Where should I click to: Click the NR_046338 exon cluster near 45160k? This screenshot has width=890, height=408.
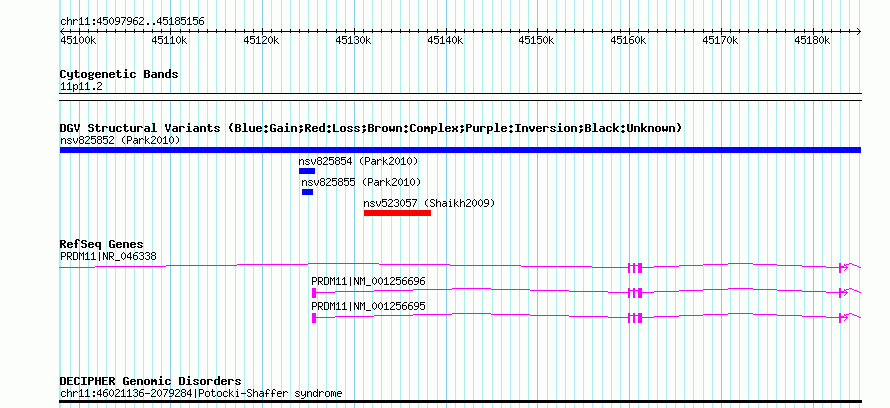point(635,268)
